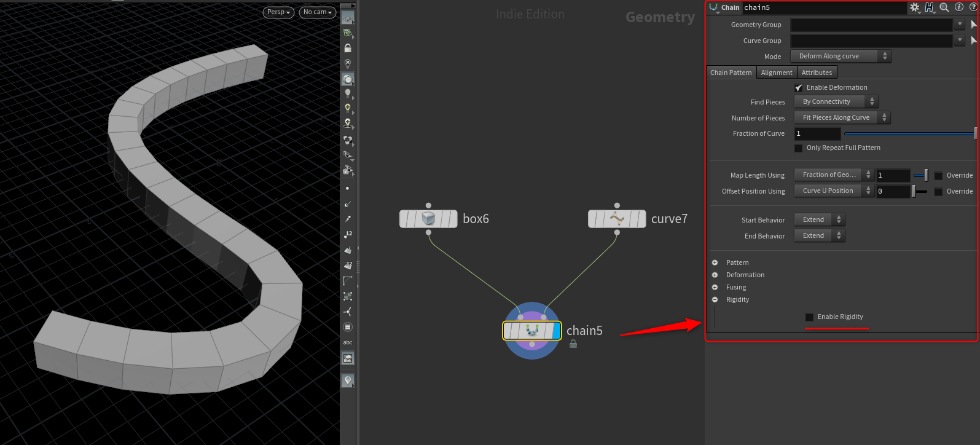Expand the Fusing section
Viewport: 980px width, 445px height.
715,287
